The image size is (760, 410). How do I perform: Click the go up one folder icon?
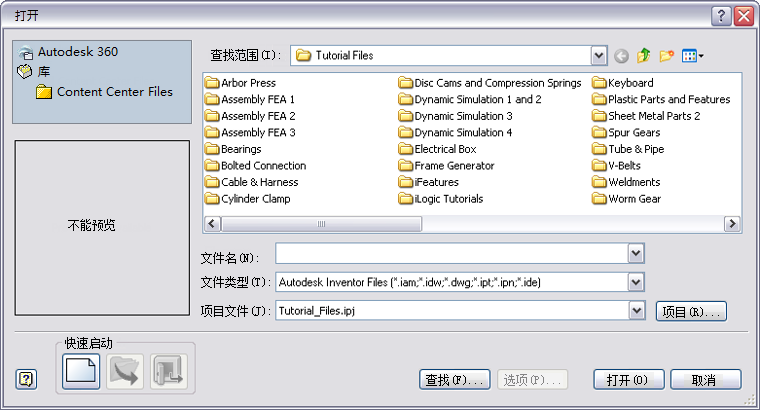pyautogui.click(x=644, y=56)
